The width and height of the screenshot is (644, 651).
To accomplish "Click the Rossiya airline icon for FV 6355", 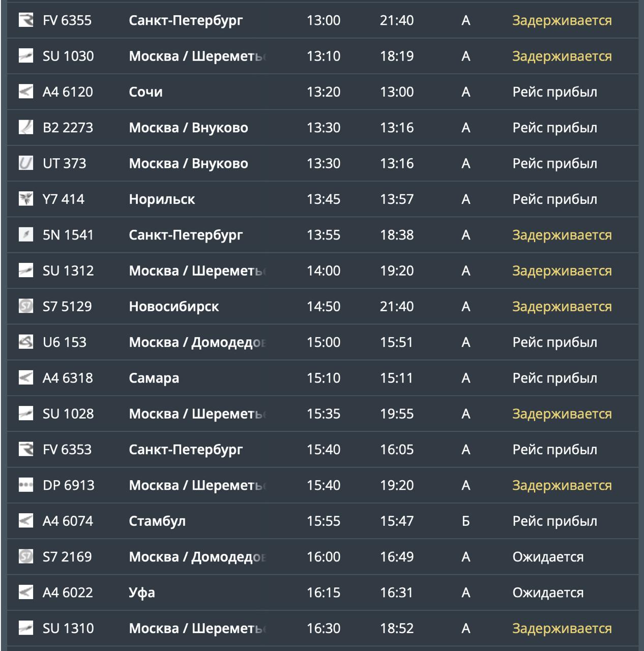I will click(25, 20).
